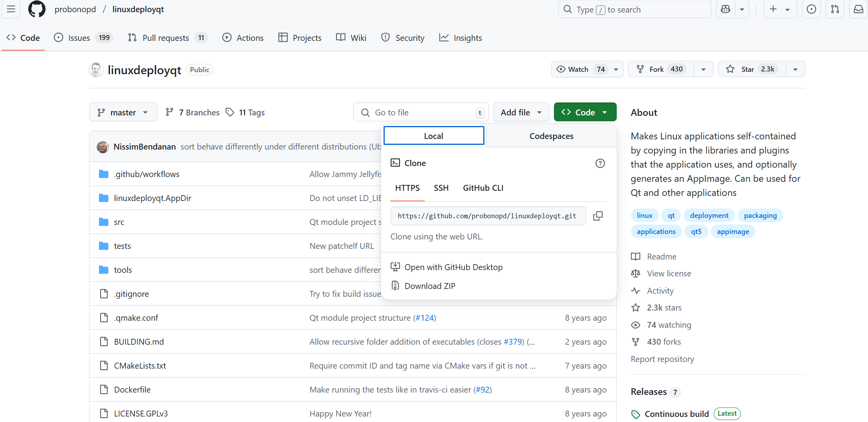Open your issues from the header icon
Viewport: 868px width, 422px height.
pos(811,9)
